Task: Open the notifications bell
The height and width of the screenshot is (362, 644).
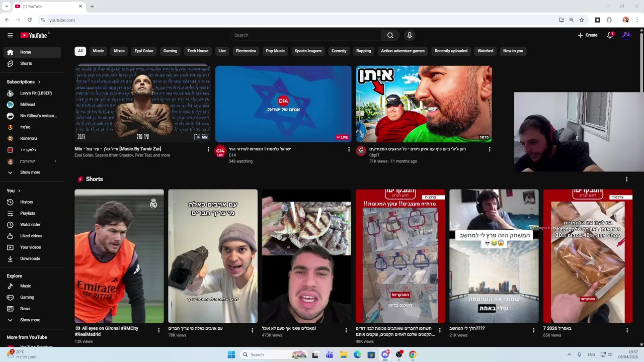Action: pyautogui.click(x=610, y=35)
